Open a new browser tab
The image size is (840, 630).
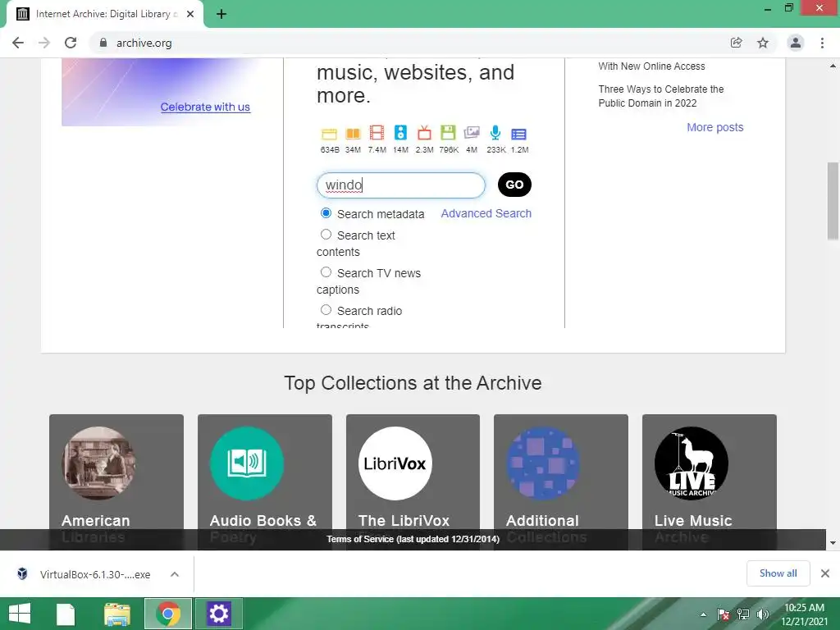click(x=221, y=14)
